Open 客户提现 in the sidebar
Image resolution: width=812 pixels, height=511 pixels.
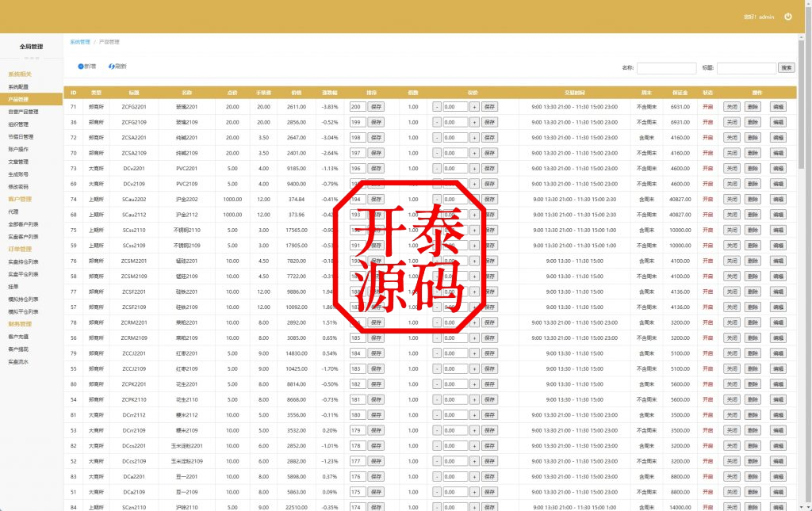(x=19, y=349)
